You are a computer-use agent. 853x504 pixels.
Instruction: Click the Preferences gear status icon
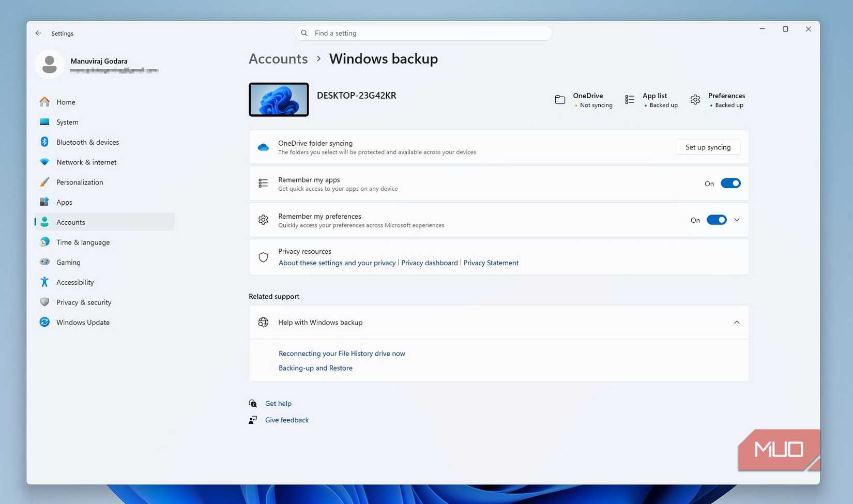pyautogui.click(x=695, y=100)
